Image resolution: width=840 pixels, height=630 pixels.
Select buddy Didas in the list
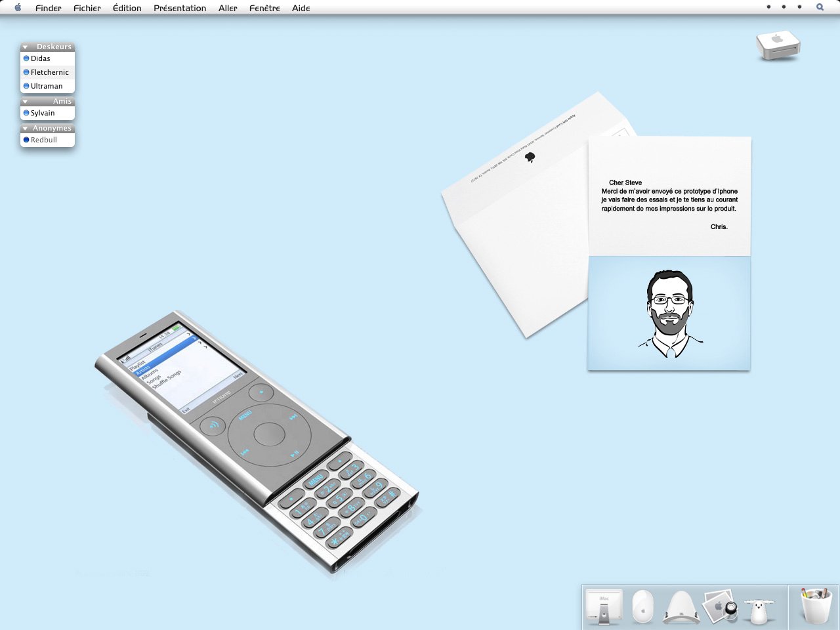tap(47, 58)
